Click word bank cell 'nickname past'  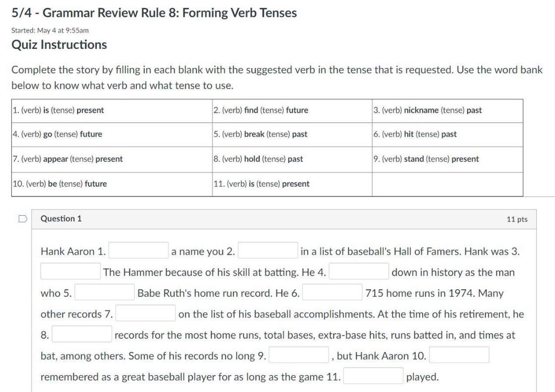427,110
